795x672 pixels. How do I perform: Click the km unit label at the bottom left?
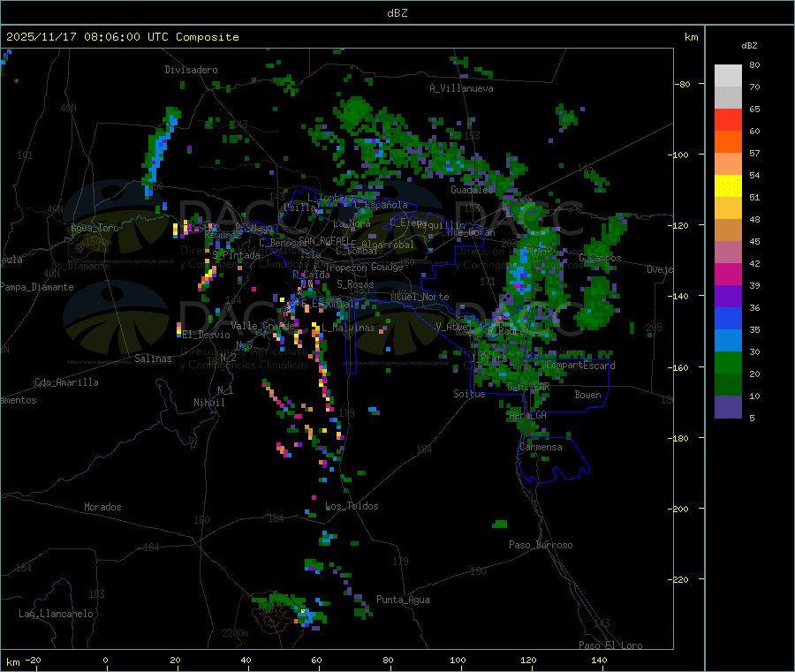coord(12,662)
